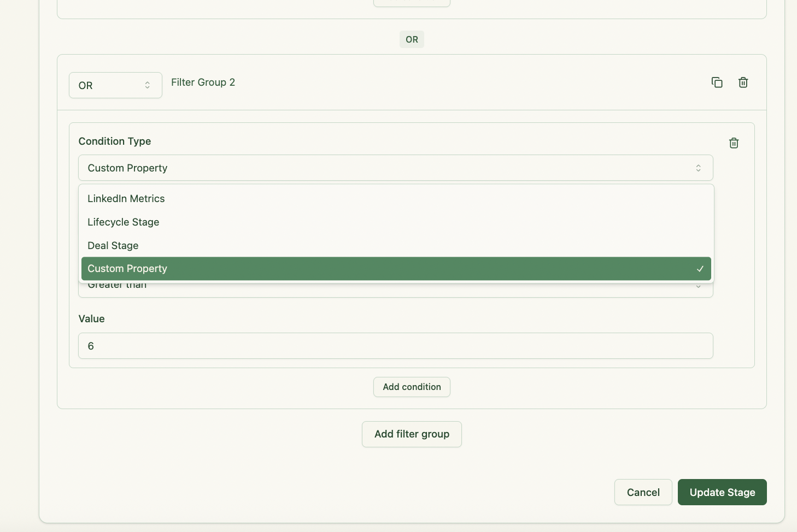Image resolution: width=797 pixels, height=532 pixels.
Task: Click the Filter Group 2 title label
Action: coord(203,82)
